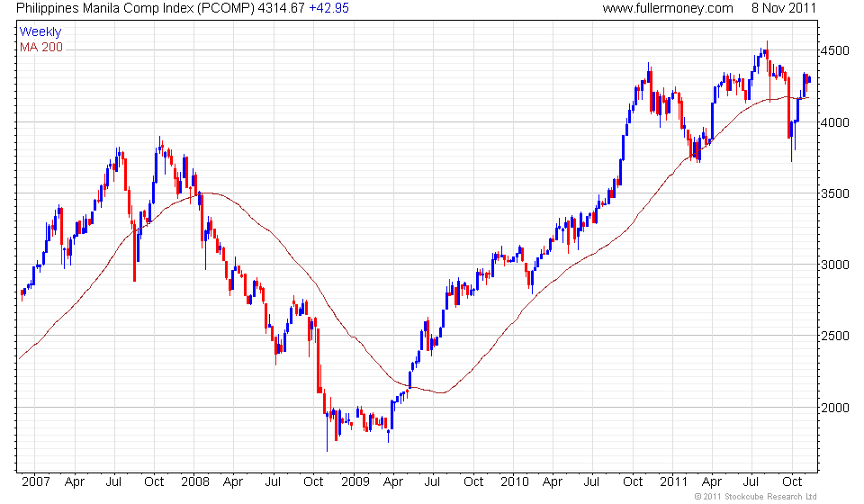Click the 2008 x-axis label
Image resolution: width=864 pixels, height=504 pixels.
pyautogui.click(x=195, y=482)
